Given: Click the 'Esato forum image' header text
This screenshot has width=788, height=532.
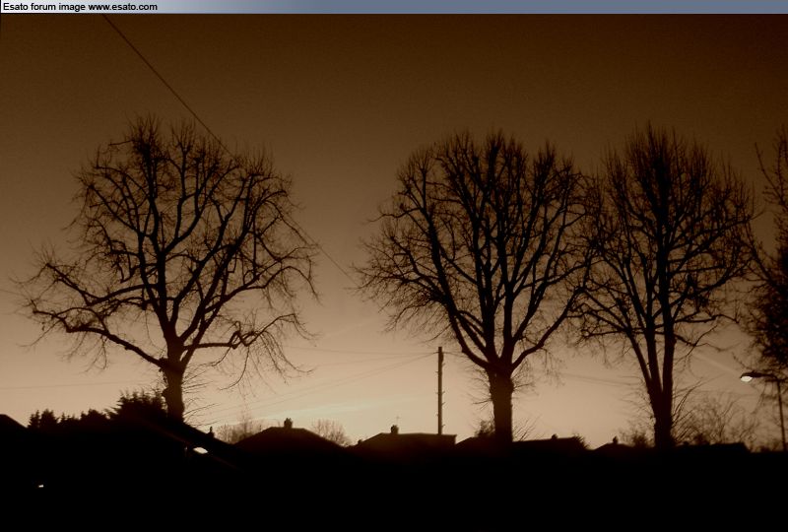Looking at the screenshot, I should (x=43, y=7).
